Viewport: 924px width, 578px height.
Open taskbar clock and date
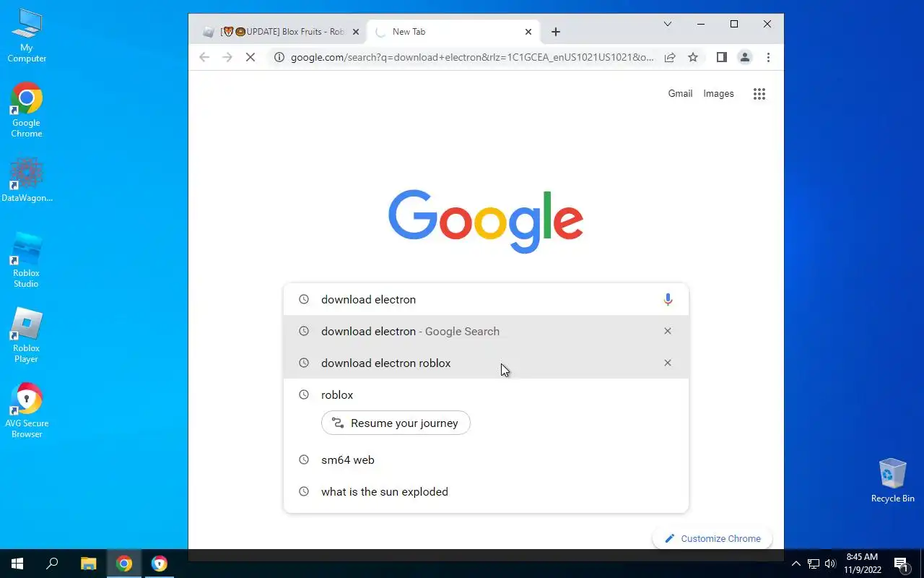[x=863, y=564]
